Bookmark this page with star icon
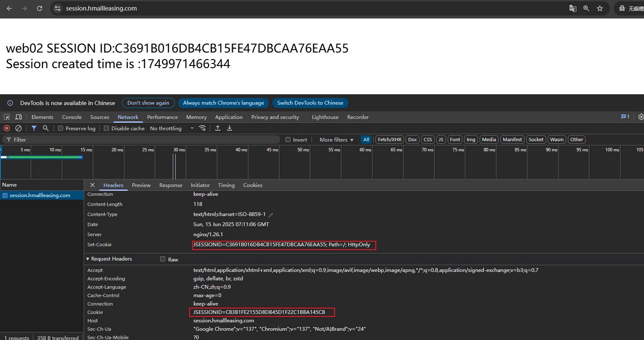The image size is (644, 340). point(600,8)
